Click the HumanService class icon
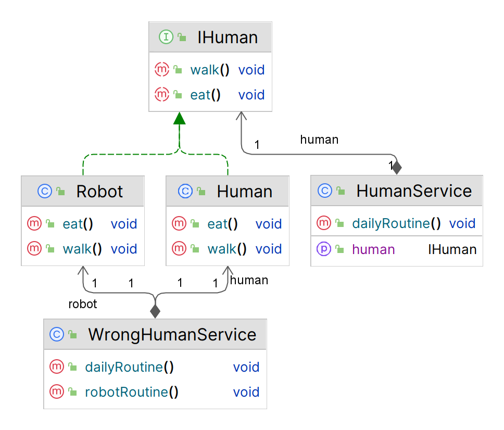The image size is (504, 430). click(x=324, y=191)
